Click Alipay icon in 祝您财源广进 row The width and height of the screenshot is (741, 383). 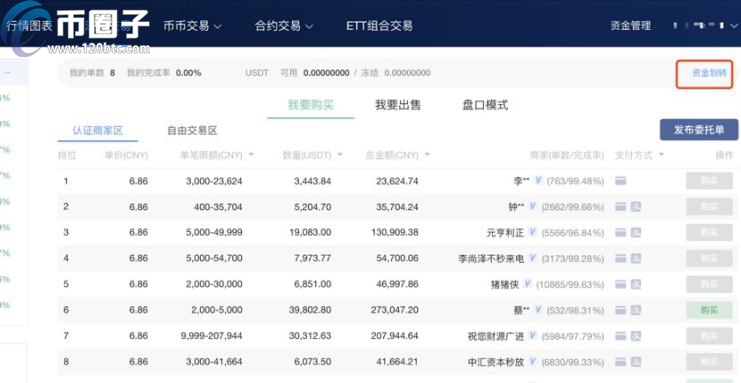point(636,336)
